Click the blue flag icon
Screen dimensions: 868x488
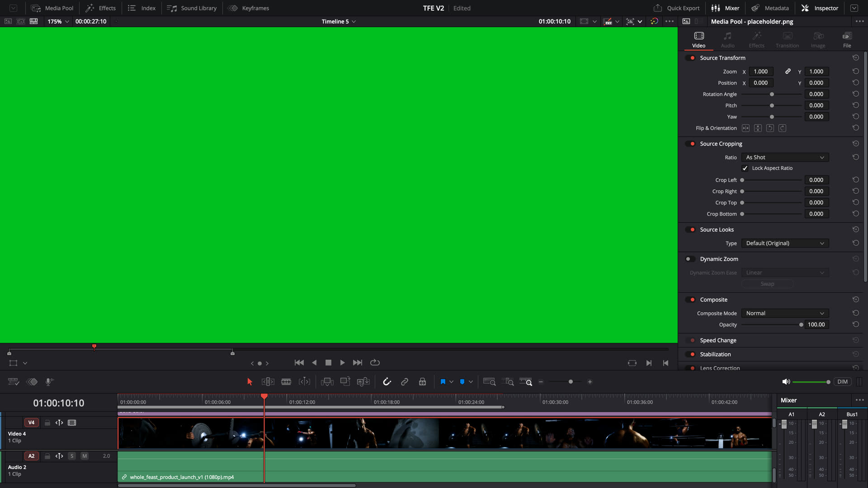point(443,382)
